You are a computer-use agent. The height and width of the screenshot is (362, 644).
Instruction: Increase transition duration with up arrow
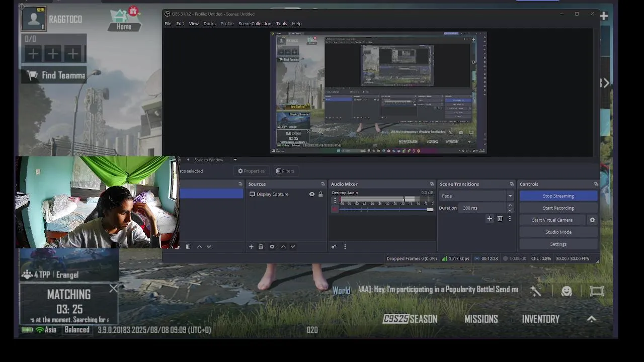(x=510, y=206)
